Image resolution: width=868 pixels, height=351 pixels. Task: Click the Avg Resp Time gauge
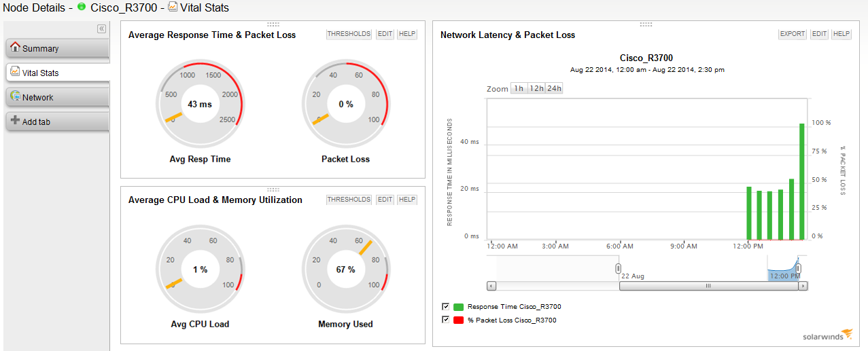pos(200,104)
